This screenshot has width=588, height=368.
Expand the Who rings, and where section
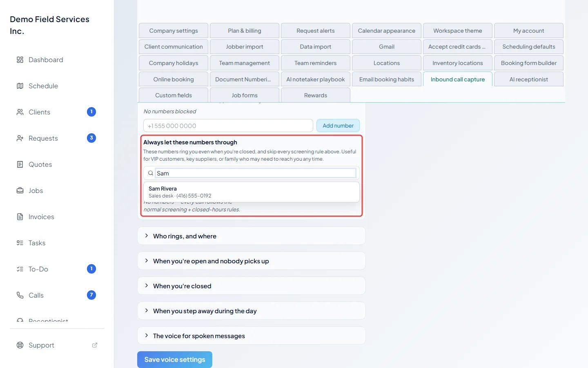(252, 236)
